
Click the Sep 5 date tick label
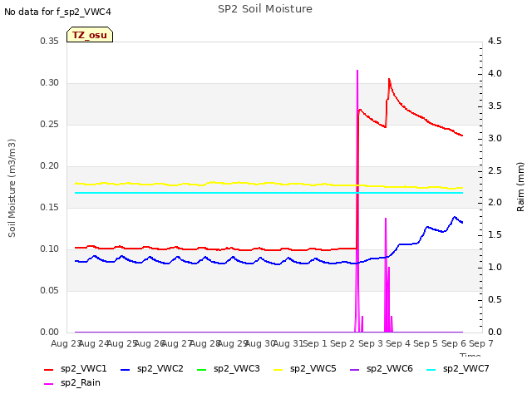coord(426,344)
